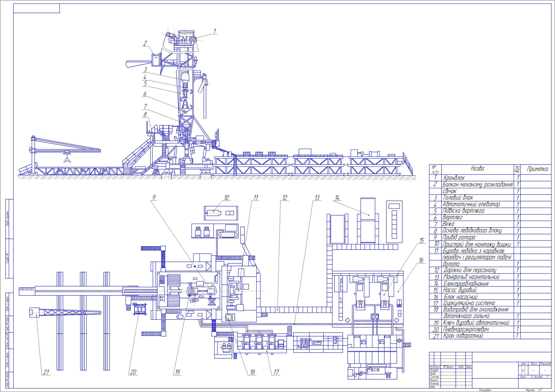Viewport: 555px width, 392px height.
Task: Select 'Автоматичний елеватор' in the table
Action: [x=471, y=205]
